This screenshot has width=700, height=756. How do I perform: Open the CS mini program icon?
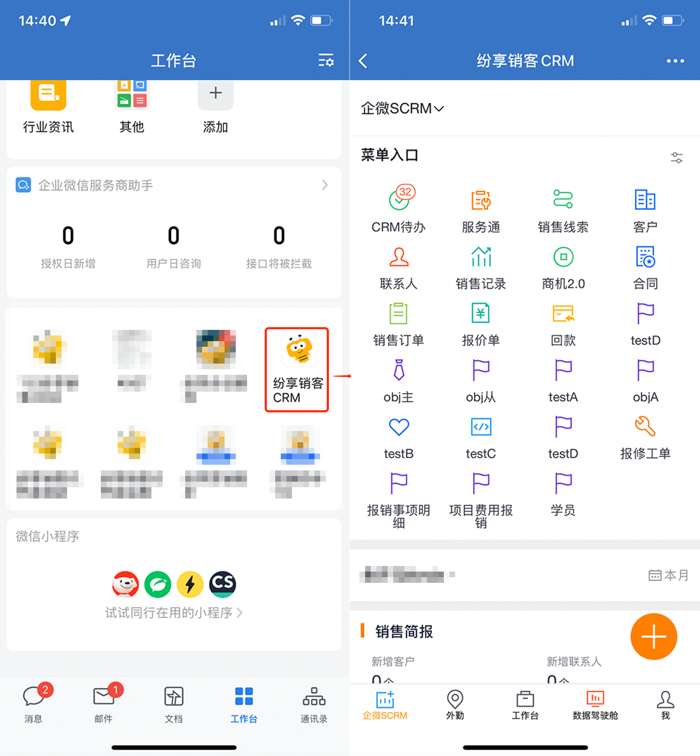pyautogui.click(x=222, y=584)
